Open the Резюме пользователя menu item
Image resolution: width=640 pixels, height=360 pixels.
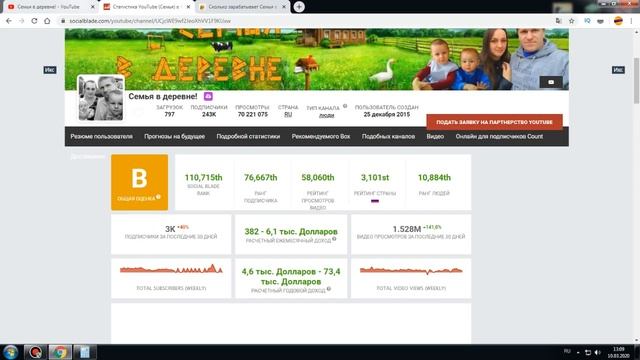click(102, 136)
